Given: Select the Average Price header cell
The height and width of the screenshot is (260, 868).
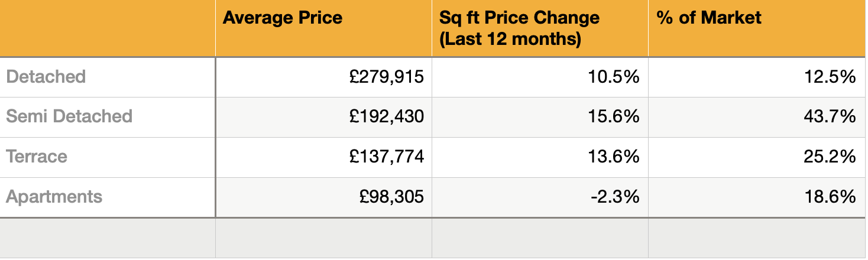Looking at the screenshot, I should pyautogui.click(x=323, y=28).
